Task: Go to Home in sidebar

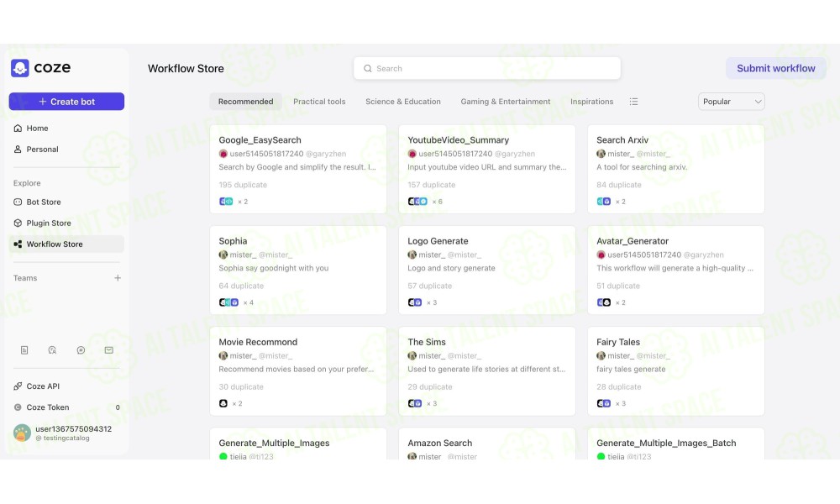Action: (66, 128)
